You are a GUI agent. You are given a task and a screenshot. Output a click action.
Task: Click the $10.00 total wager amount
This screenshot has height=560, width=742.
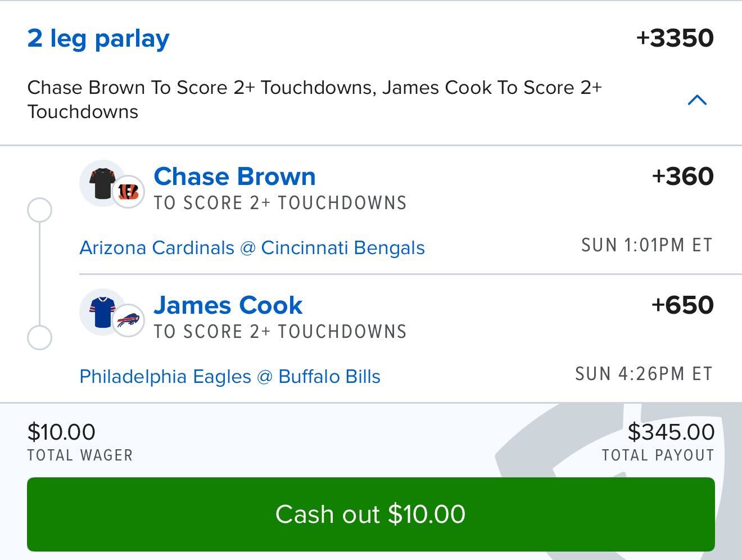(x=61, y=432)
